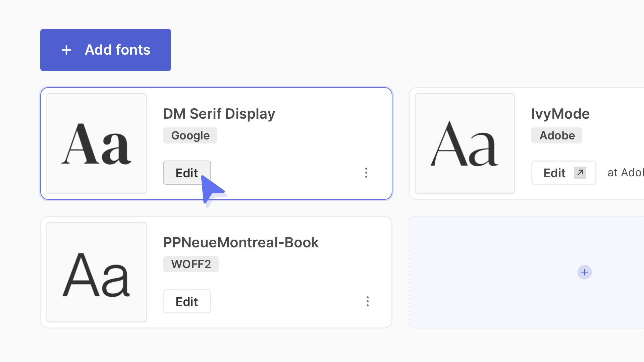Click the WOFF2 format badge
Image resolution: width=644 pixels, height=362 pixels.
191,264
